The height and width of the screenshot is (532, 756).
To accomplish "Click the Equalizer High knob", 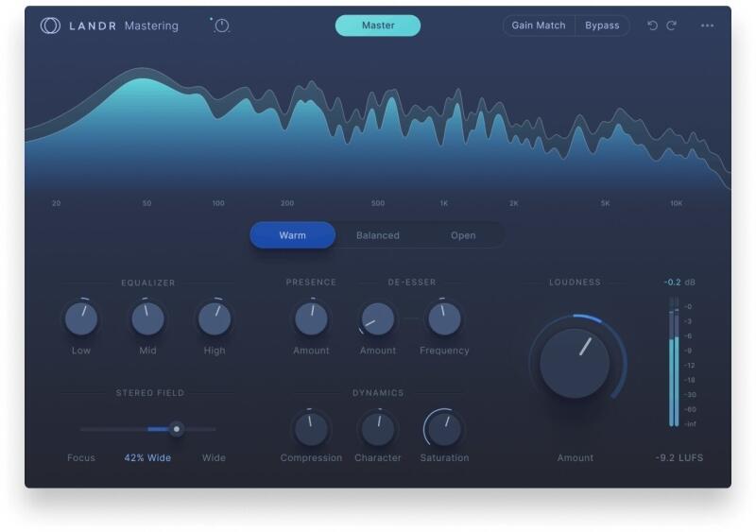I will click(x=215, y=319).
